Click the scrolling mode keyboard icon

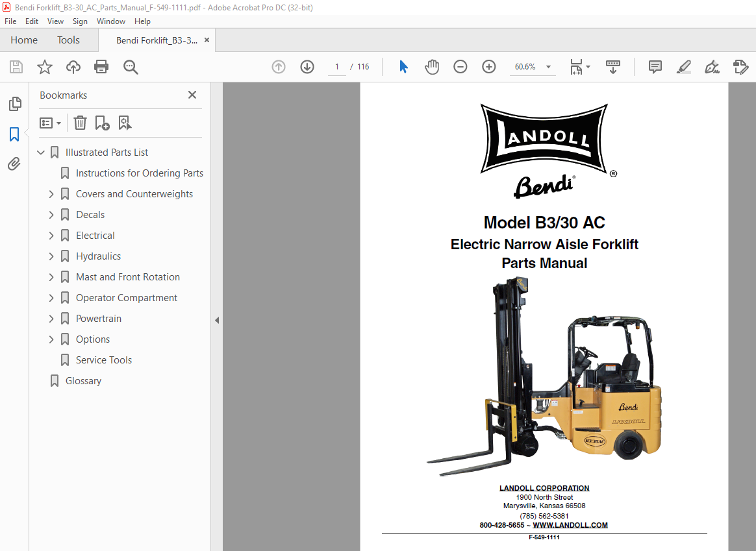pyautogui.click(x=613, y=66)
